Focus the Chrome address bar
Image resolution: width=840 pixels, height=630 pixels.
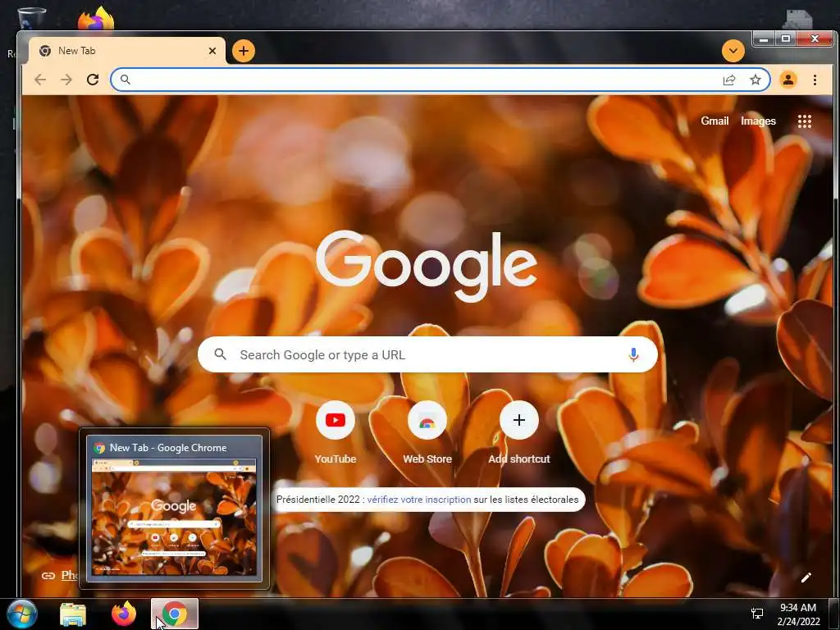tap(441, 80)
